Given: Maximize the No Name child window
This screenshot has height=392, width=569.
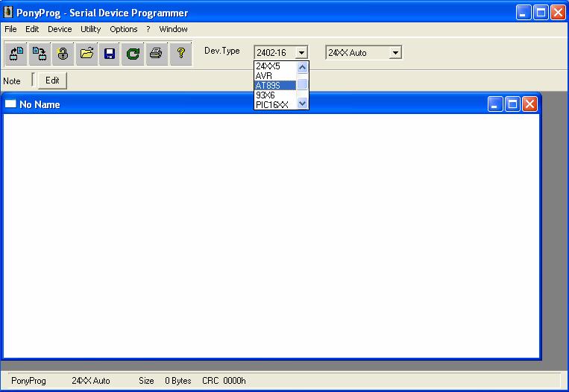Looking at the screenshot, I should tap(512, 104).
